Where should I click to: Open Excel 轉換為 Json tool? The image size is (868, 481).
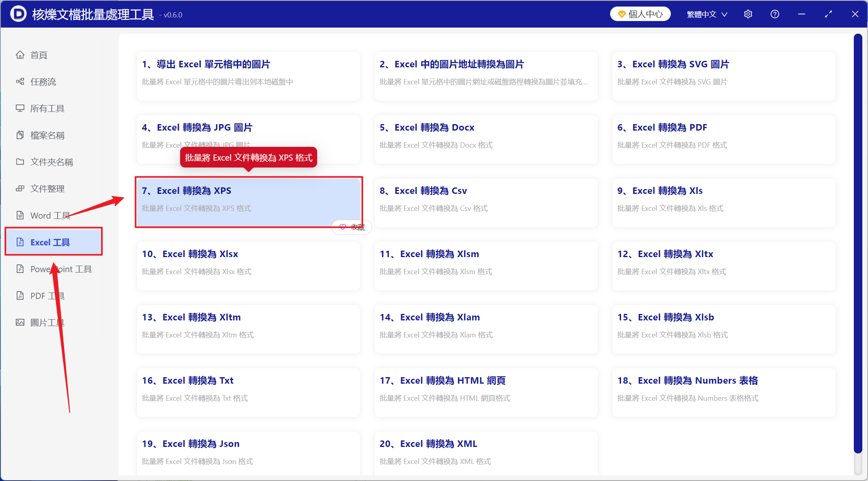pos(248,453)
